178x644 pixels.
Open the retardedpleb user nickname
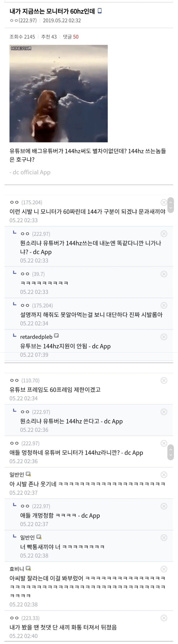[36, 337]
